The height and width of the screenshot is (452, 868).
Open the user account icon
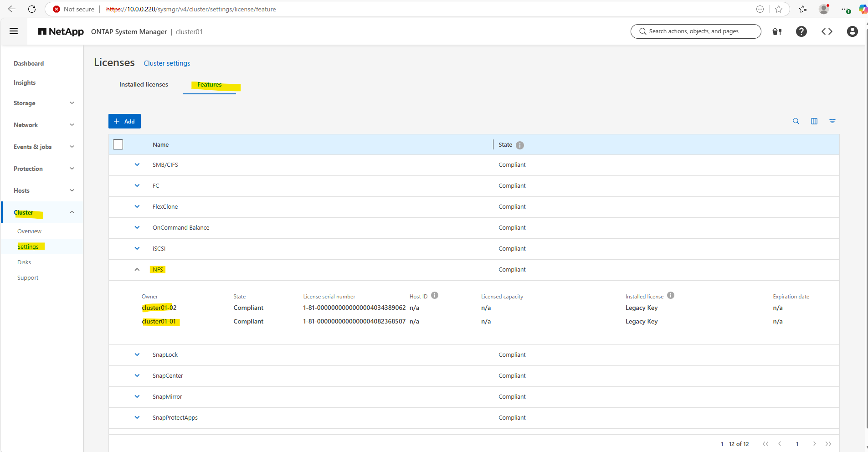point(853,31)
